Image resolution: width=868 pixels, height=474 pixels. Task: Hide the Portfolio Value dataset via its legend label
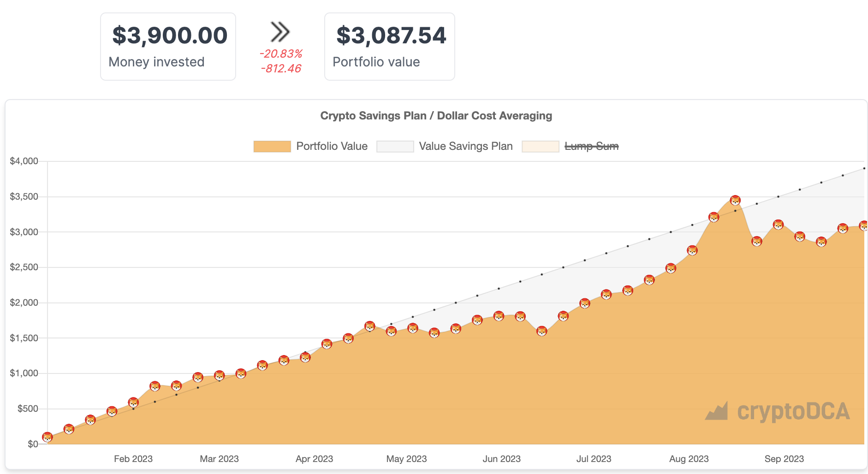[x=332, y=146]
